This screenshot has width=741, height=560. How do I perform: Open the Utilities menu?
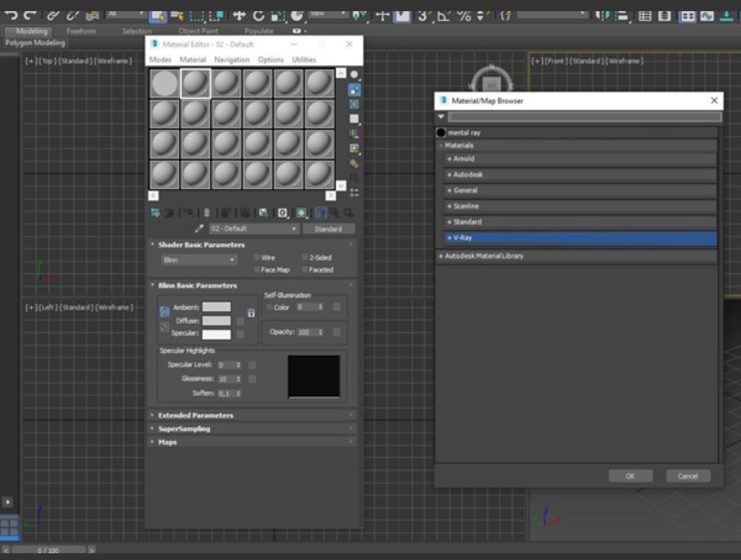[x=304, y=59]
